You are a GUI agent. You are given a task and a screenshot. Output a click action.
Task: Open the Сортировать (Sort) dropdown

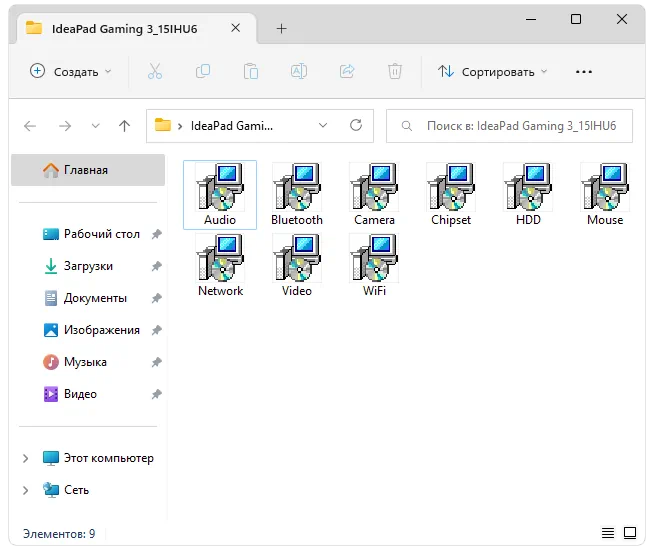click(492, 71)
